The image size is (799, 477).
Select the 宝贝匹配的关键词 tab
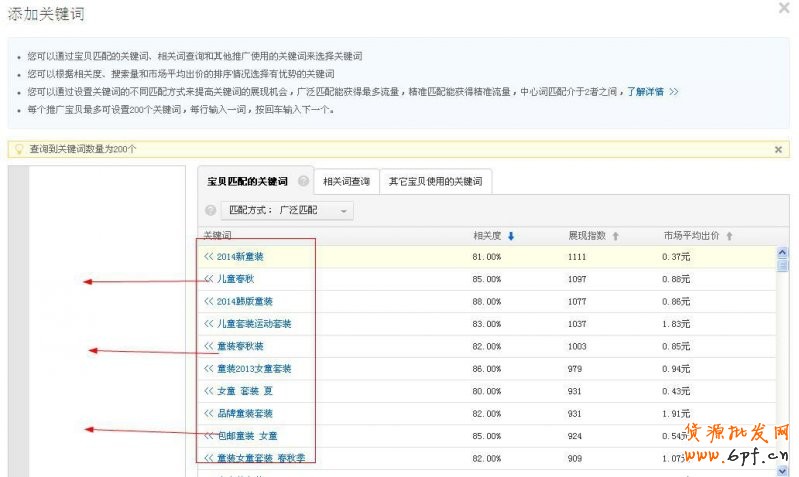pyautogui.click(x=247, y=182)
